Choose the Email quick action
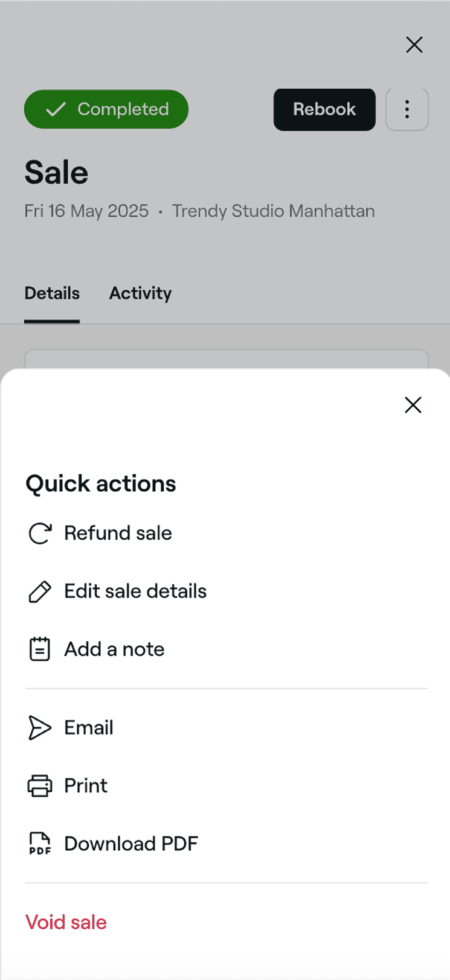450x980 pixels. [88, 727]
